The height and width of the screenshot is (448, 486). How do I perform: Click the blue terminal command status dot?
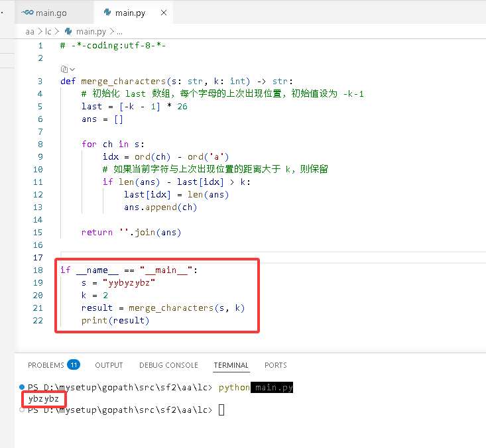click(x=22, y=387)
